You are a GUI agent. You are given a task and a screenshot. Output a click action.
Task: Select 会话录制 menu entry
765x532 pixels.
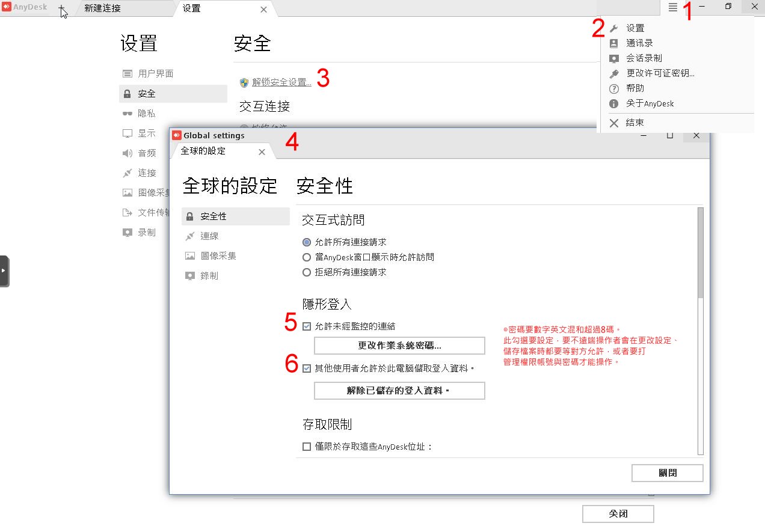(644, 58)
